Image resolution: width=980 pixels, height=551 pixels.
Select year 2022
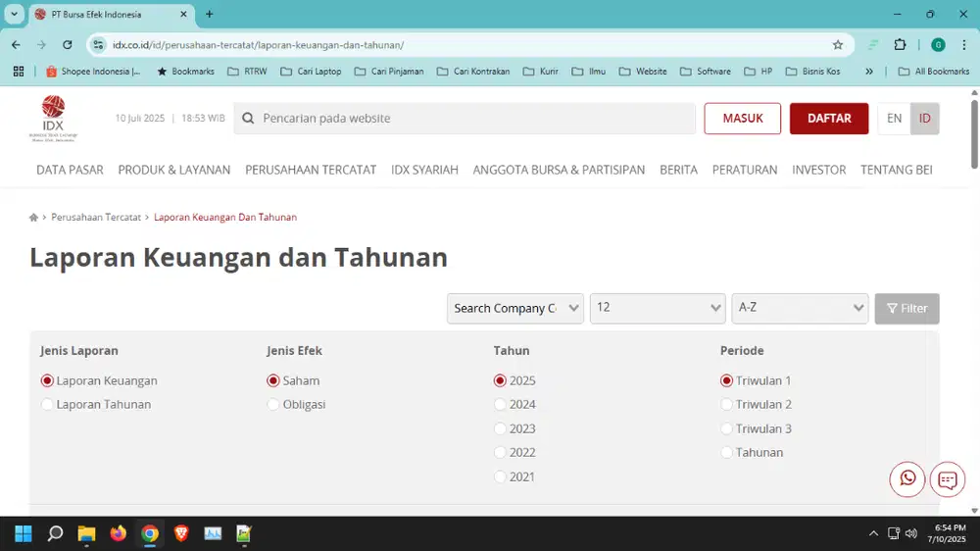pos(500,453)
